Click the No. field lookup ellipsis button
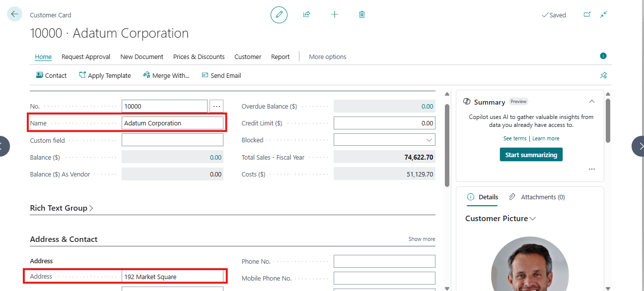Viewport: 644px width, 291px height. click(216, 106)
